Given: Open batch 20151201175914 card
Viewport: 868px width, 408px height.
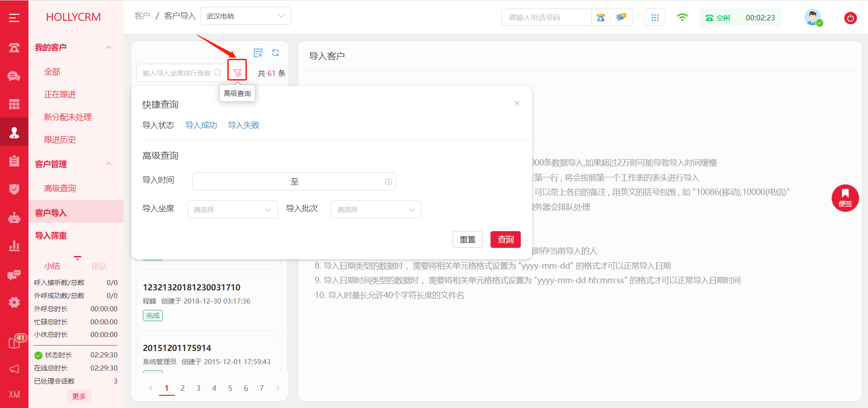Looking at the screenshot, I should pos(209,355).
